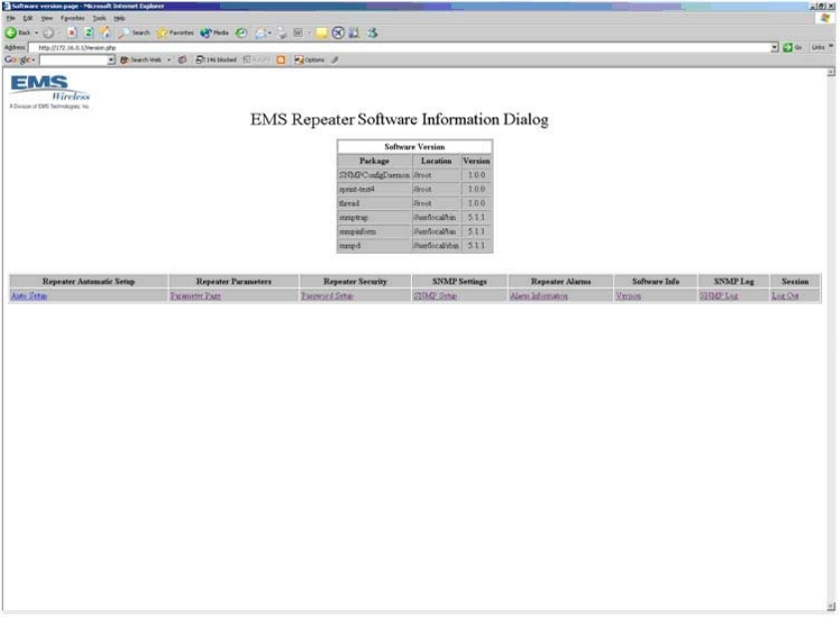Refresh the page with green Refresh icon
Image resolution: width=840 pixels, height=618 pixels.
[89, 33]
